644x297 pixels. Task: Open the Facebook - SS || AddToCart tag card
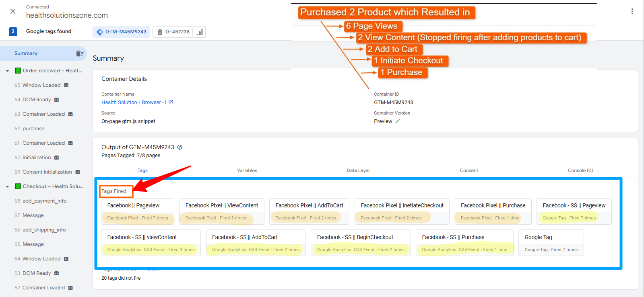(256, 243)
